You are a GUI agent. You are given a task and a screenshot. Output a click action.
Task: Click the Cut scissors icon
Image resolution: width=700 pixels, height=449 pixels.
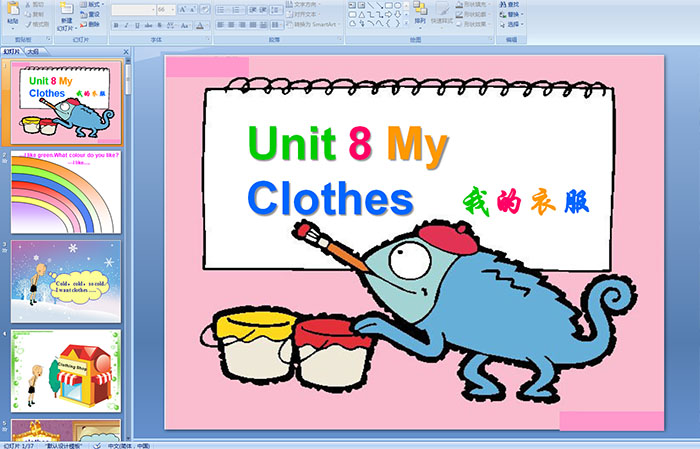click(x=28, y=5)
